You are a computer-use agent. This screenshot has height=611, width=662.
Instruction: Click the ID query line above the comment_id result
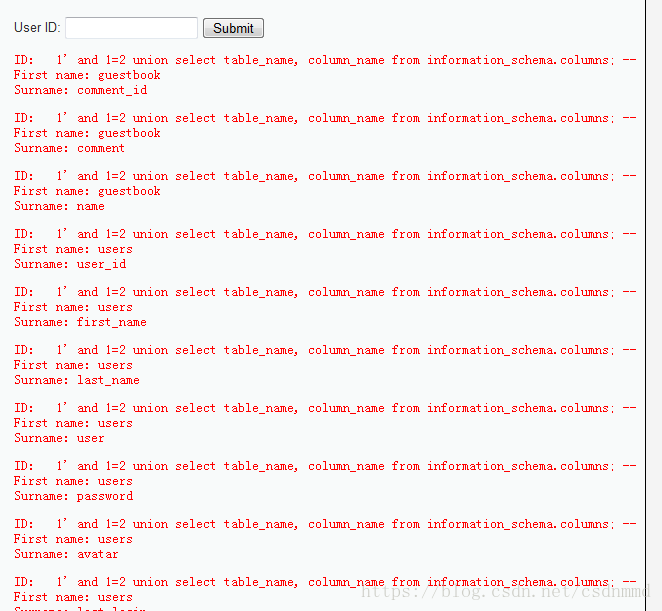325,60
